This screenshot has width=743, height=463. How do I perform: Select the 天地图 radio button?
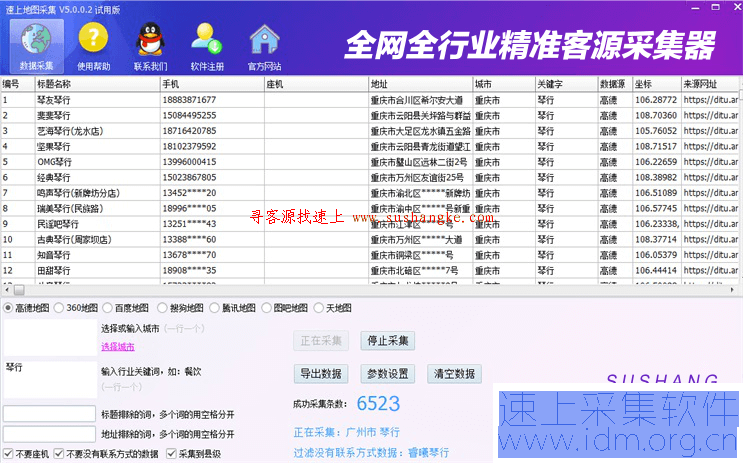(318, 308)
